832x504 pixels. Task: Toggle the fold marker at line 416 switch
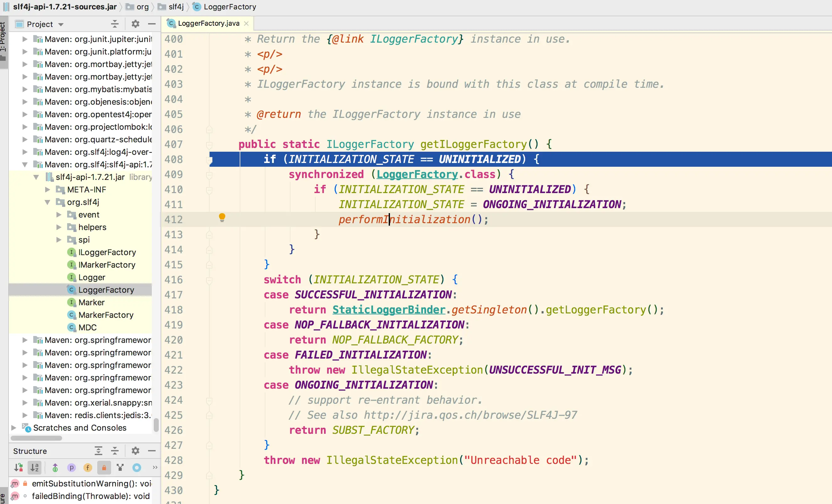209,280
